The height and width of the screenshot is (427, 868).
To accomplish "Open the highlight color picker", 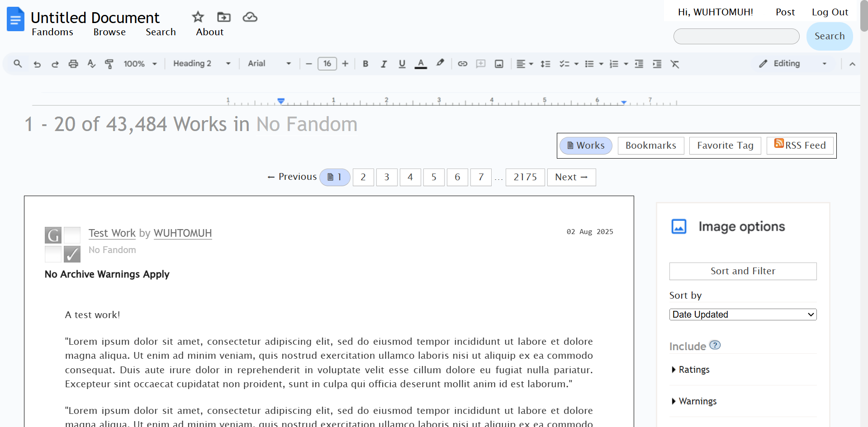I will point(440,63).
